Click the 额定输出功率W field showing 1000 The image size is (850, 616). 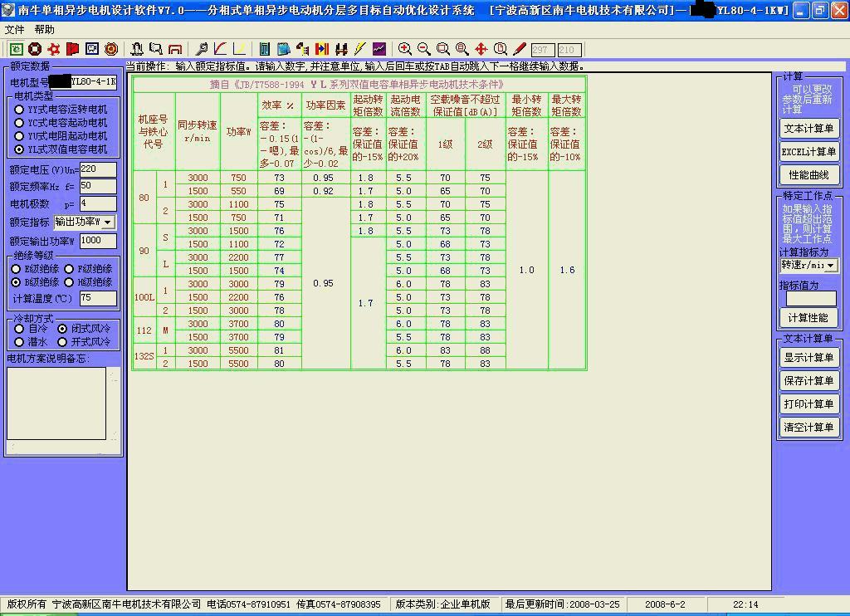98,241
